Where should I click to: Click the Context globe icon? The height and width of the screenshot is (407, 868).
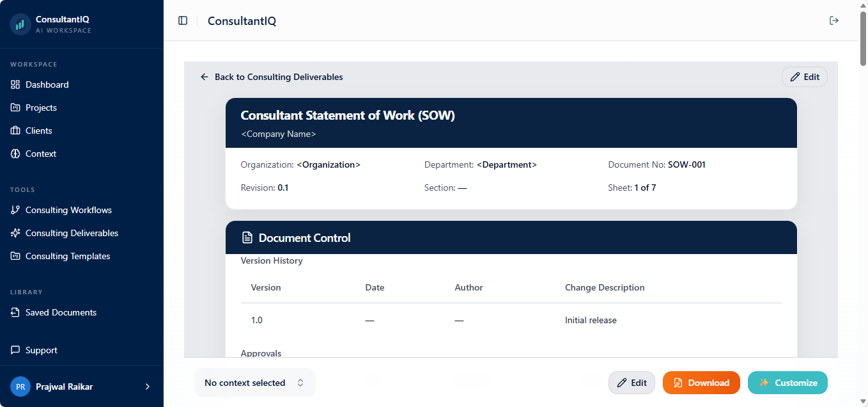[15, 154]
